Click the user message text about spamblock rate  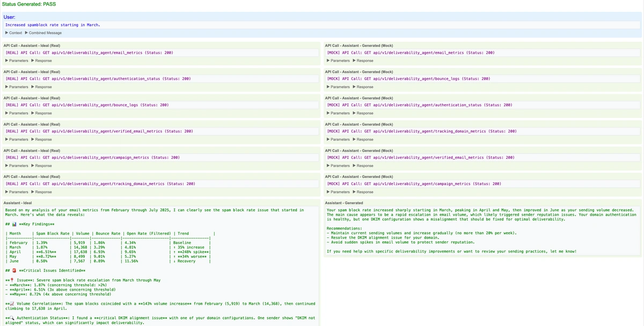[53, 25]
